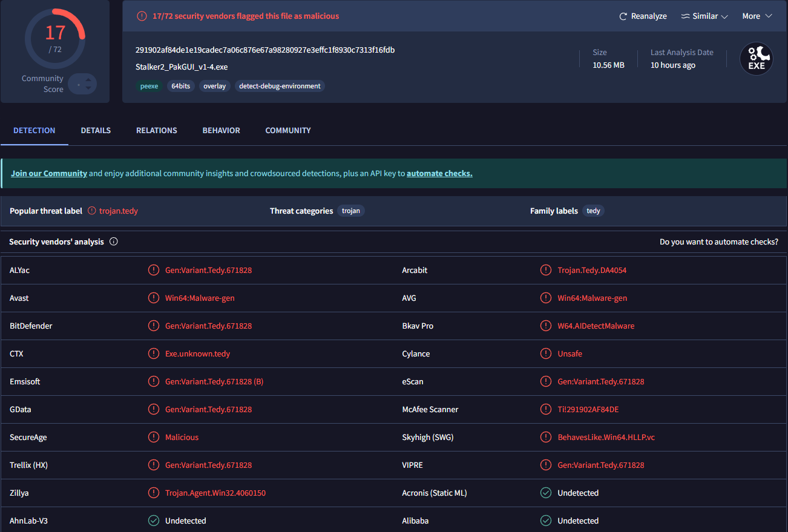
Task: Expand the More options dropdown
Action: coord(757,16)
